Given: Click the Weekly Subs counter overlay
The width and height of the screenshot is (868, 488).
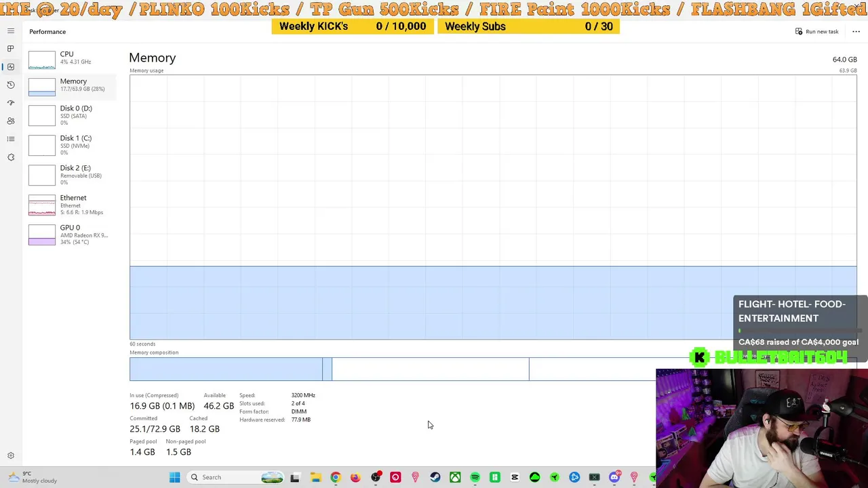Looking at the screenshot, I should [529, 26].
